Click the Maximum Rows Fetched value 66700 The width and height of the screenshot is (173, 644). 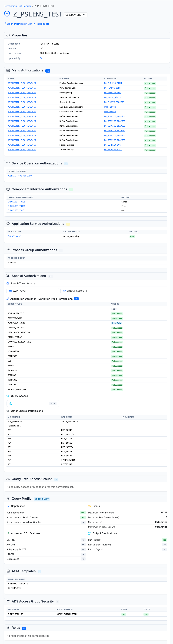point(164,513)
